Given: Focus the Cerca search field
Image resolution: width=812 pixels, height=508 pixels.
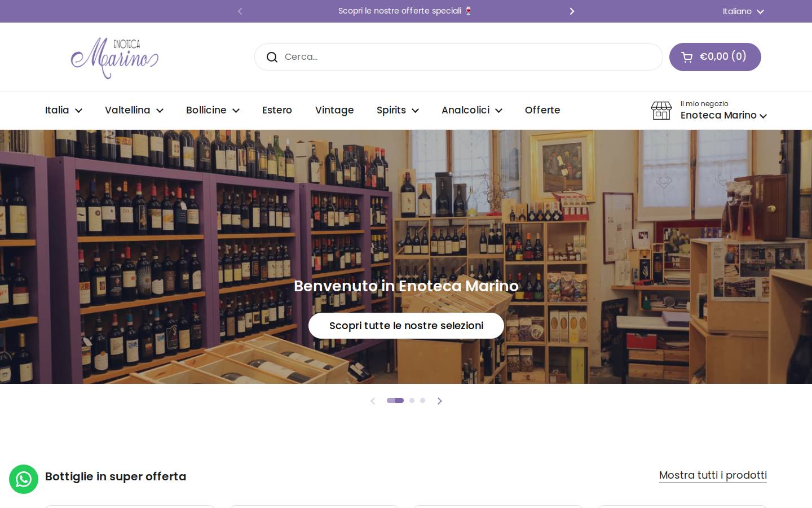Looking at the screenshot, I should pyautogui.click(x=458, y=57).
